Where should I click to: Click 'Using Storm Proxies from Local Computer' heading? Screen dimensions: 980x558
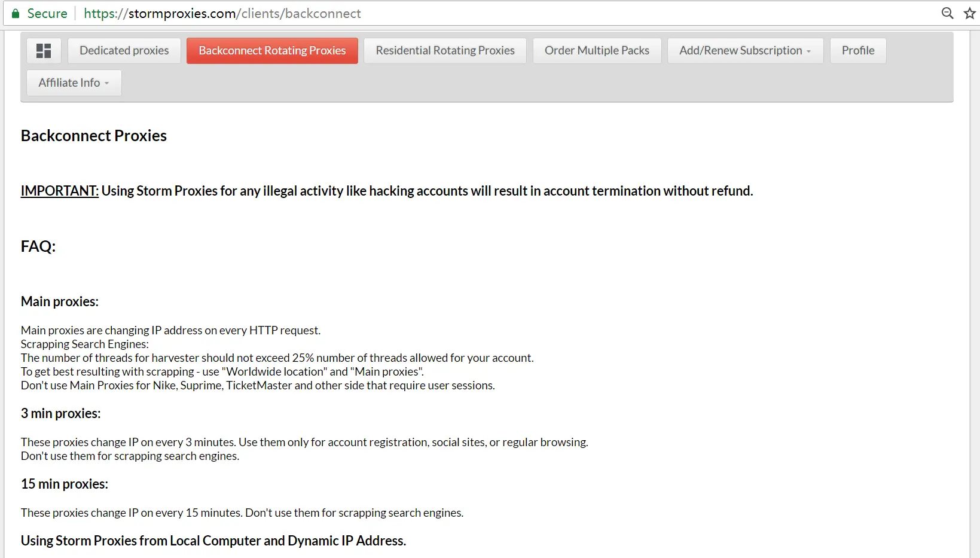(x=213, y=541)
